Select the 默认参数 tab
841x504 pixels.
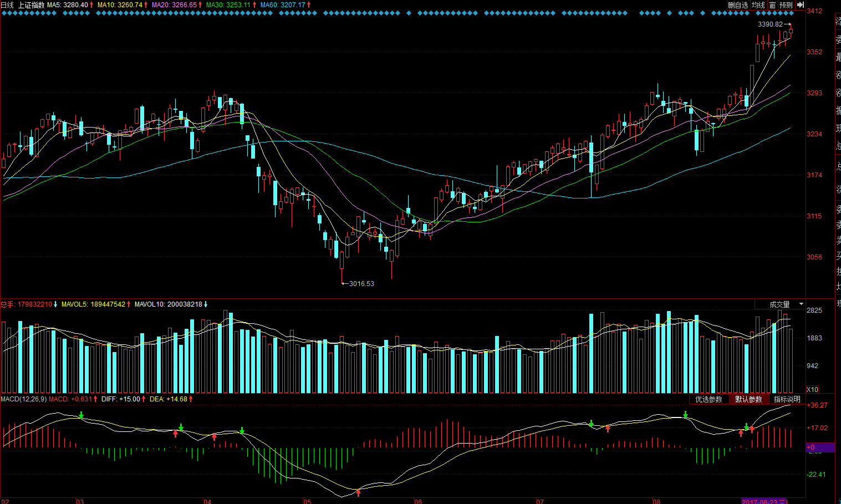pos(748,399)
